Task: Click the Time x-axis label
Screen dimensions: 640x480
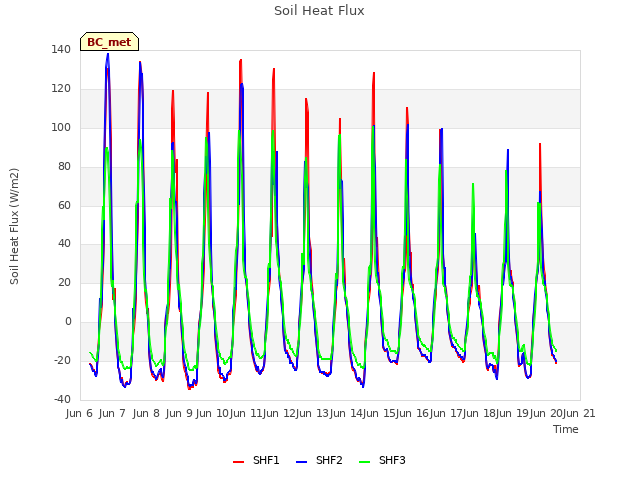Action: click(566, 429)
